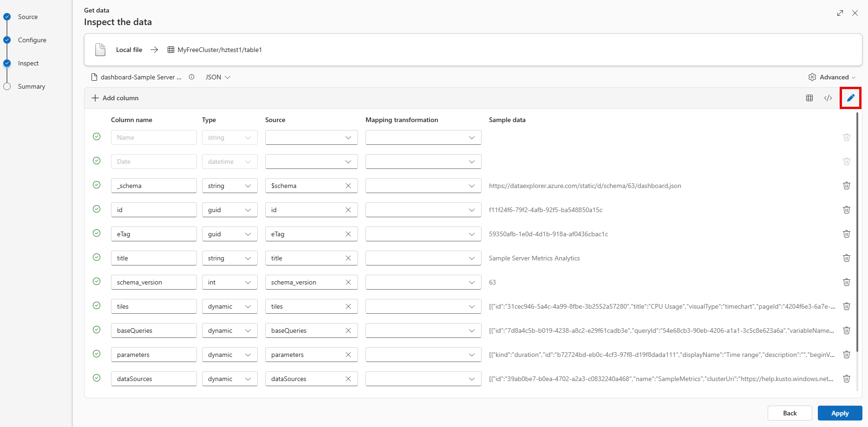Clear the $schema source value
Viewport: 868px width, 427px height.
pos(348,186)
